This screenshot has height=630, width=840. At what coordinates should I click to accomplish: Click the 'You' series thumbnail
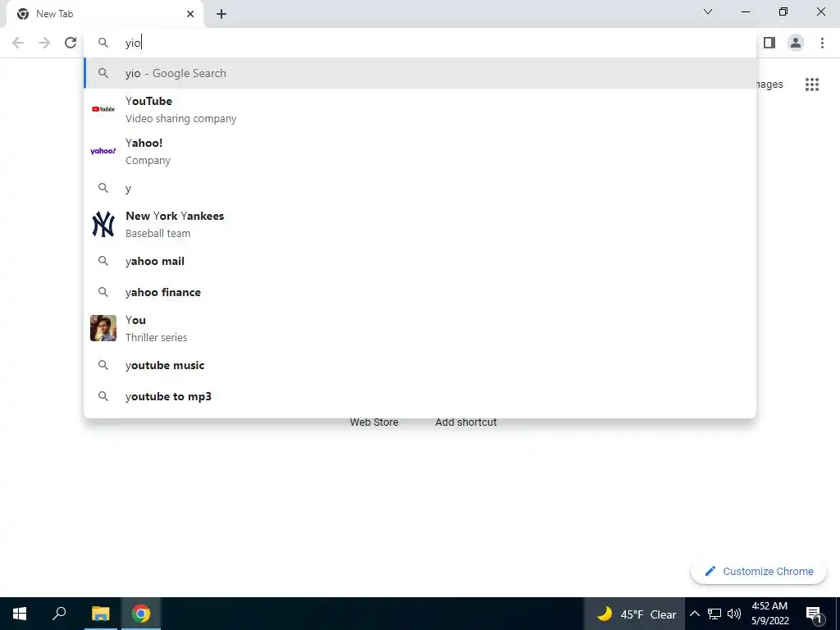point(103,328)
